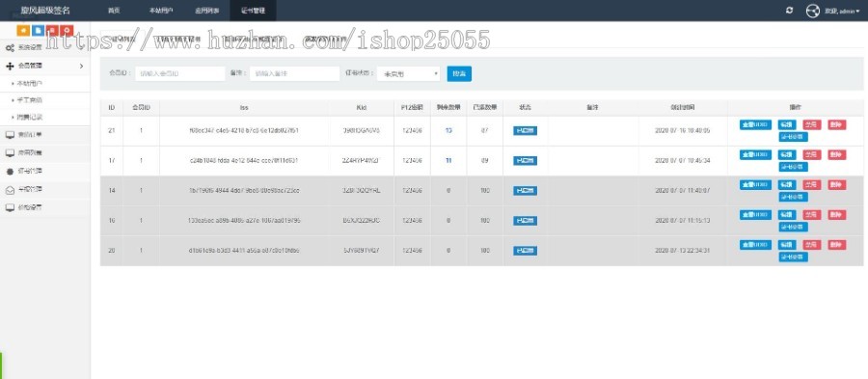
Task: Click the monitor icon of bottom sidebar item
Action: (x=10, y=208)
